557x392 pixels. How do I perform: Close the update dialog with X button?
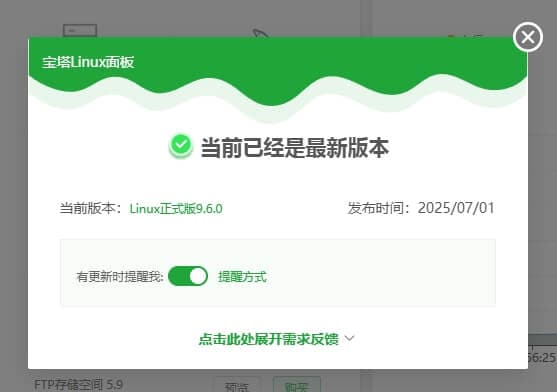[528, 37]
